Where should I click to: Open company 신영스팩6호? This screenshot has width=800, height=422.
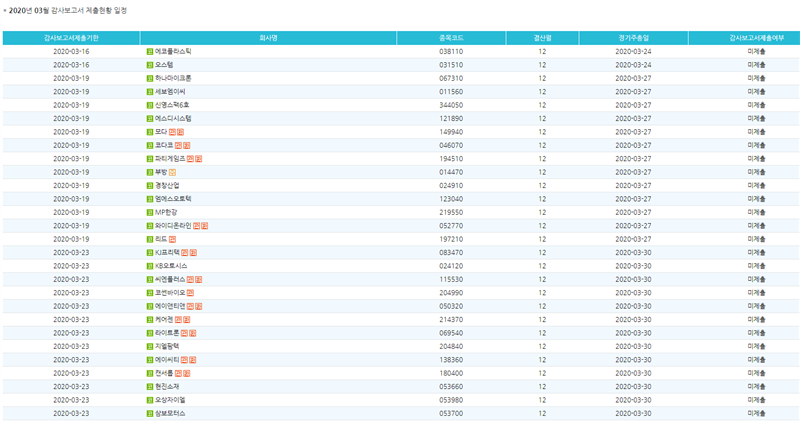[x=172, y=105]
